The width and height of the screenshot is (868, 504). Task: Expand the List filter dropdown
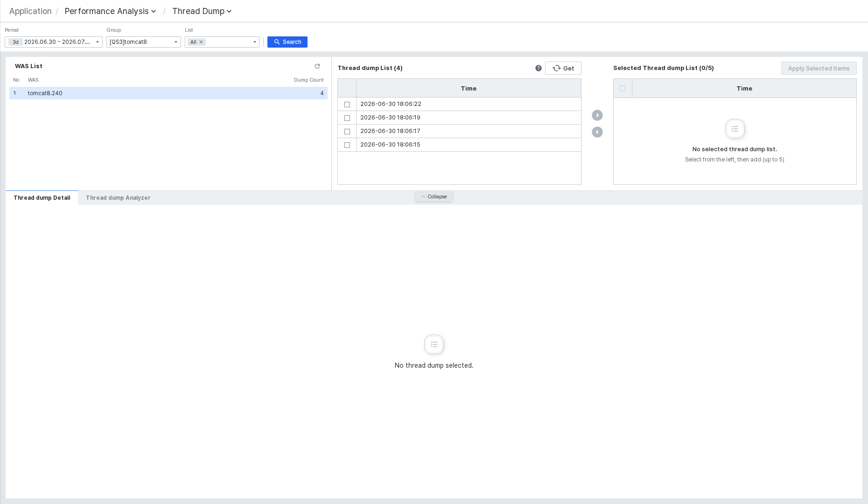click(255, 42)
